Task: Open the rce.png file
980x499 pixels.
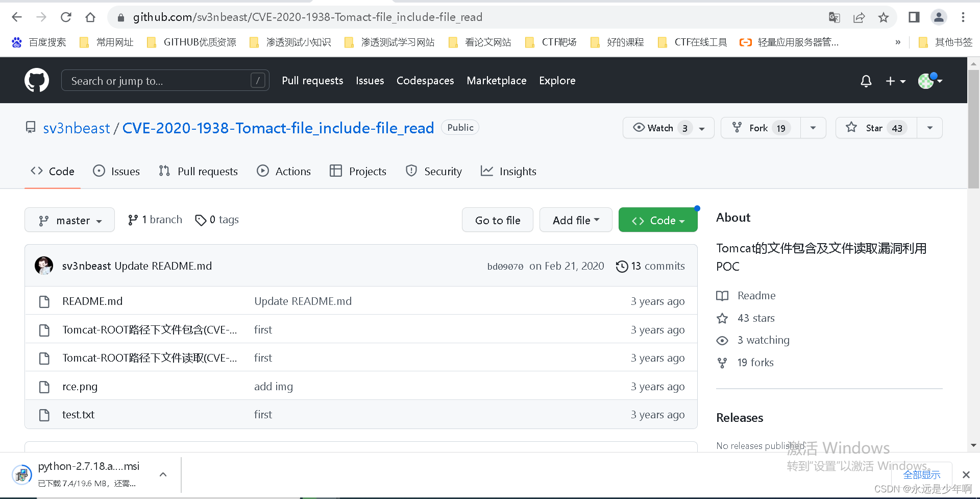Action: tap(80, 387)
